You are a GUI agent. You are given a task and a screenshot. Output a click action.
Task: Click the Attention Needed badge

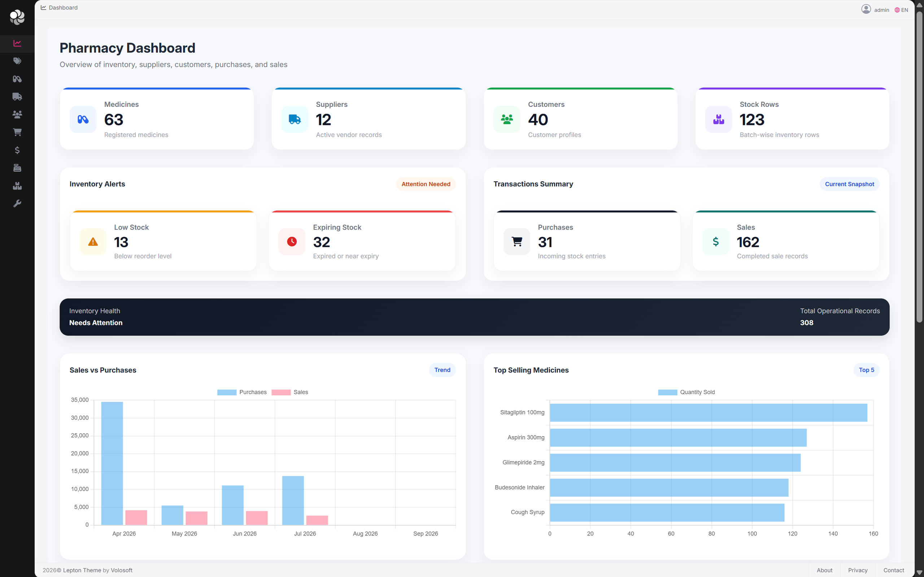426,184
